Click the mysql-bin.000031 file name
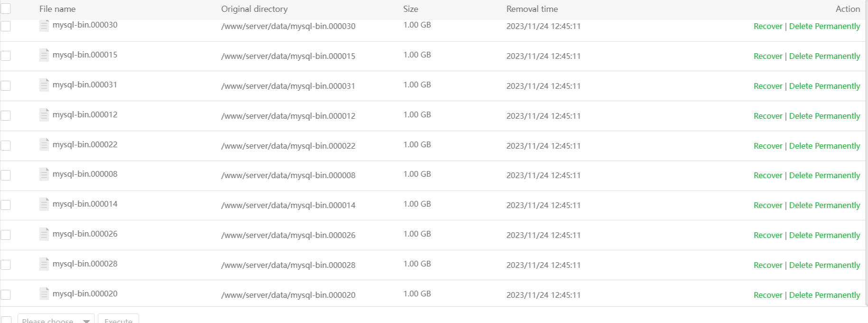 coord(85,85)
